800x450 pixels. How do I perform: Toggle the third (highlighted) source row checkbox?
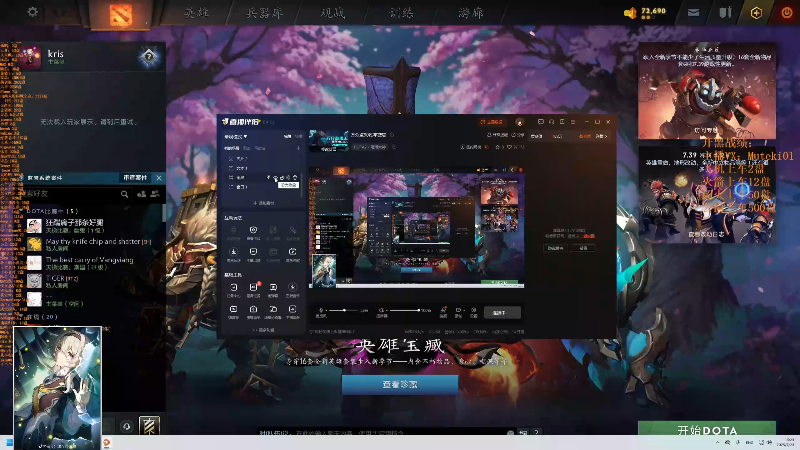(231, 178)
